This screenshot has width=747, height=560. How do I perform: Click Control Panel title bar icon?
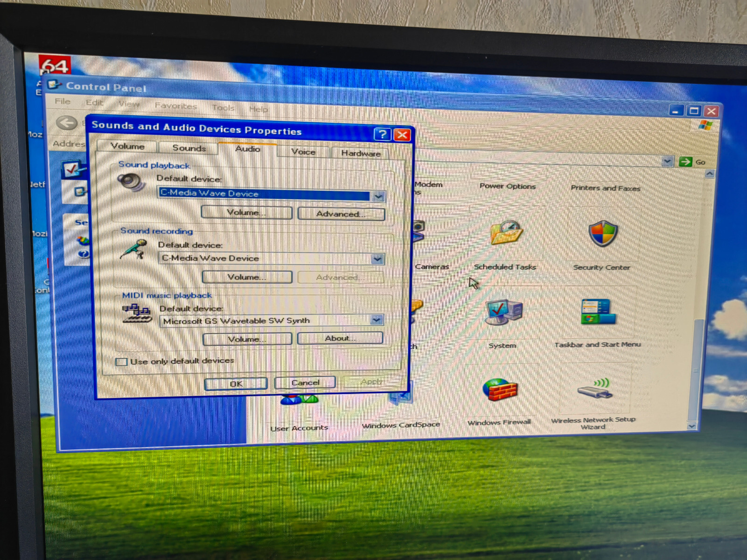pyautogui.click(x=55, y=84)
